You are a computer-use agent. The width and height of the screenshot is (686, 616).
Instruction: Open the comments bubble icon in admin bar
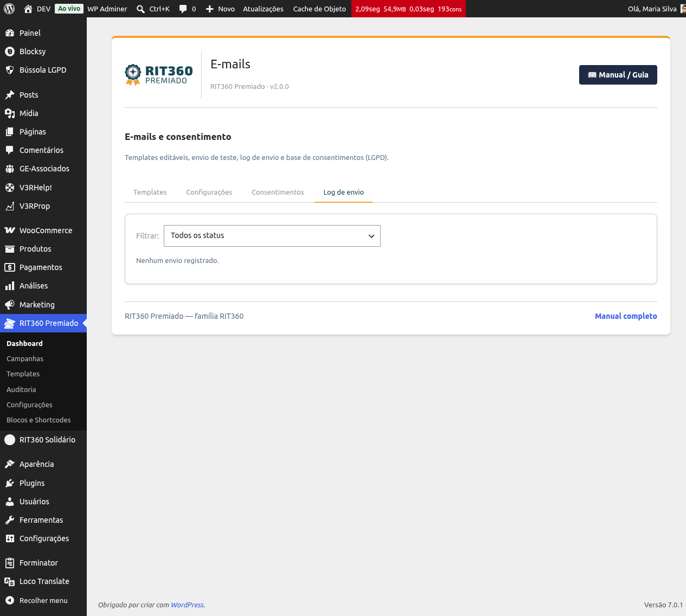pos(183,9)
